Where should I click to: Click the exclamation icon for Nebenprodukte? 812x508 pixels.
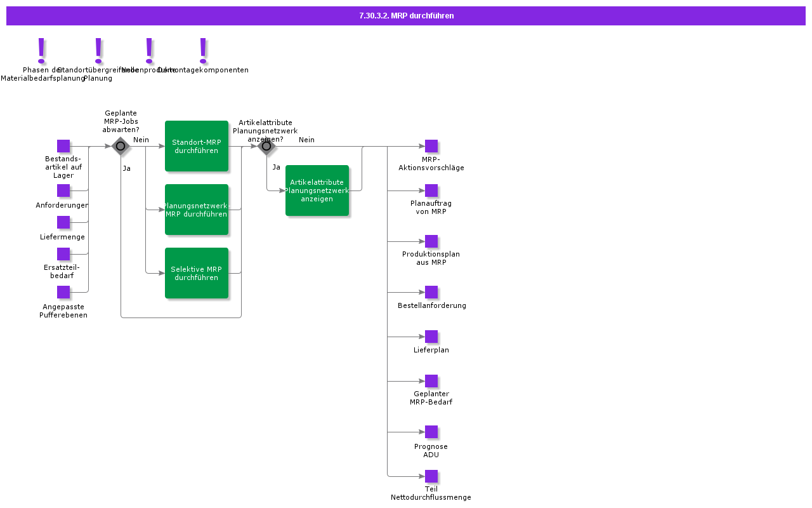tap(149, 51)
